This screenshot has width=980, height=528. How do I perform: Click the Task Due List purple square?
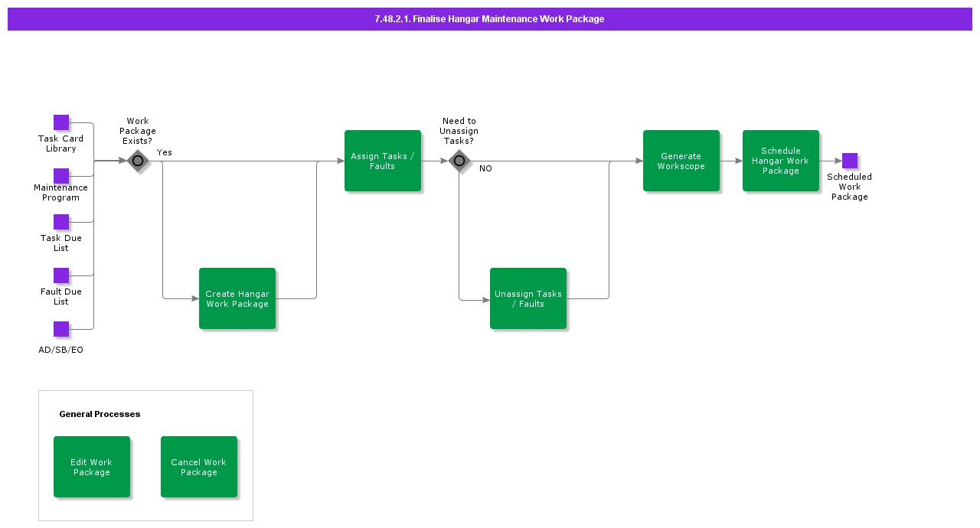click(61, 222)
